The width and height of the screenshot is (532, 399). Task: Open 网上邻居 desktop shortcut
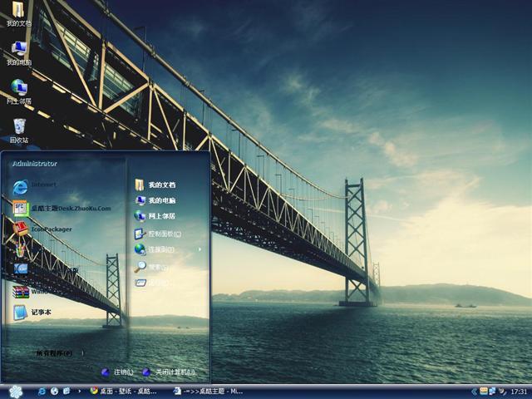pyautogui.click(x=18, y=89)
